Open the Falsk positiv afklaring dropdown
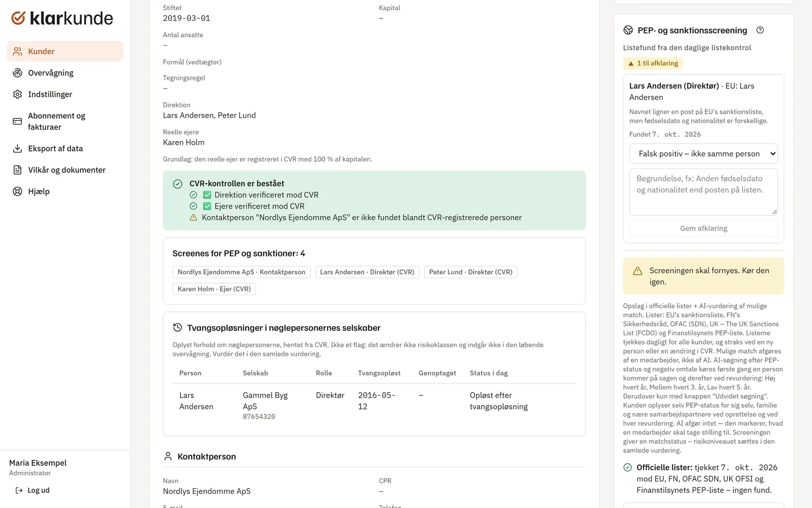This screenshot has height=508, width=812. coord(703,154)
